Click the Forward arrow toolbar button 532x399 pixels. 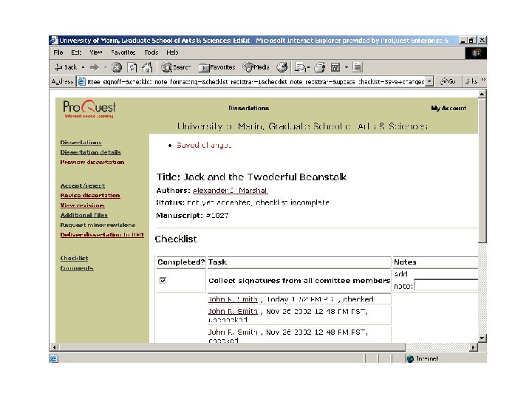tap(95, 67)
